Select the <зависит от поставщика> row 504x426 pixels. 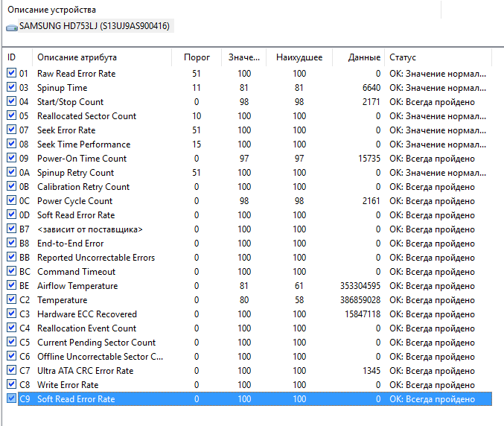255,229
